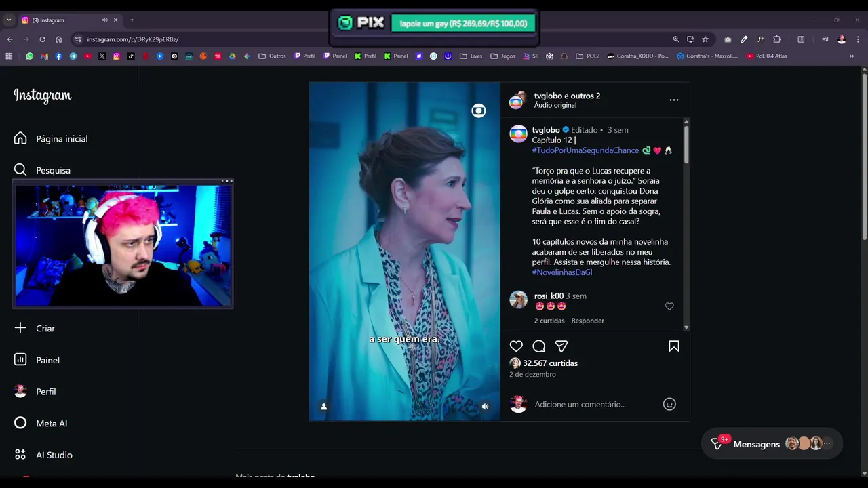This screenshot has height=488, width=868.
Task: Click the comments panel scrollbar
Action: (686, 144)
